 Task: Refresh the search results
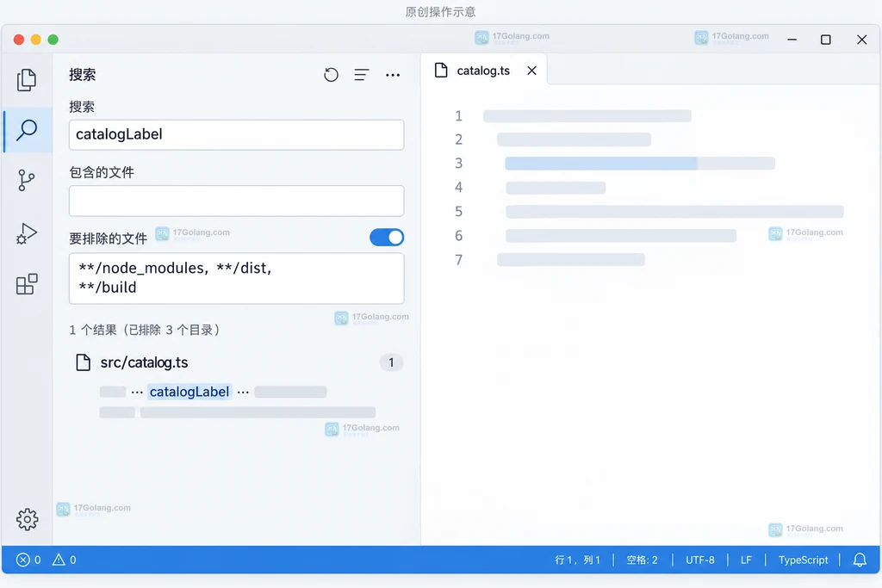332,75
